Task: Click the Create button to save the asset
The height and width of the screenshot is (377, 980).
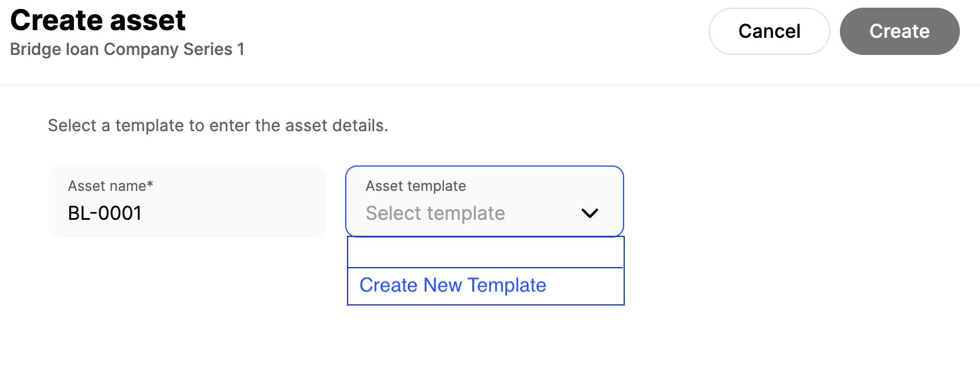Action: pos(898,31)
